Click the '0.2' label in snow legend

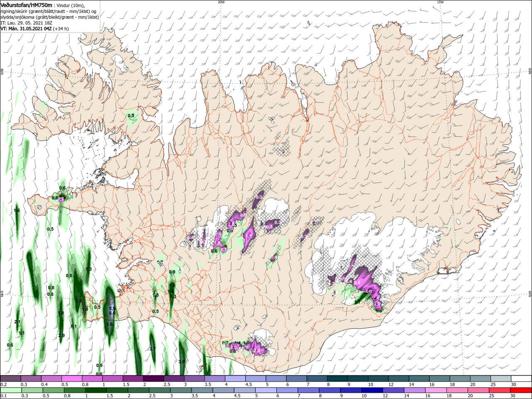(x=4, y=384)
